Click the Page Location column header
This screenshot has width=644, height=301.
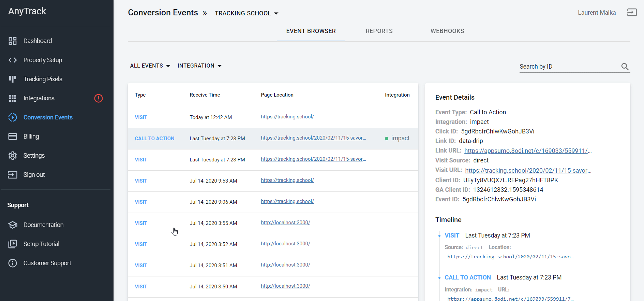click(277, 95)
